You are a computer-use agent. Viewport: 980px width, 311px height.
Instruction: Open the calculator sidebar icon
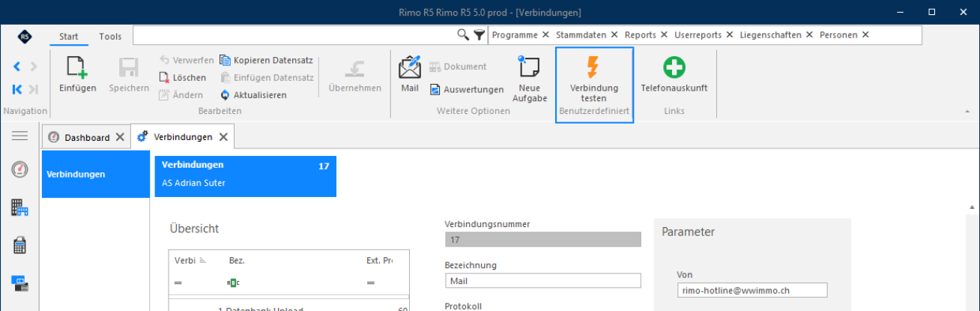19,245
